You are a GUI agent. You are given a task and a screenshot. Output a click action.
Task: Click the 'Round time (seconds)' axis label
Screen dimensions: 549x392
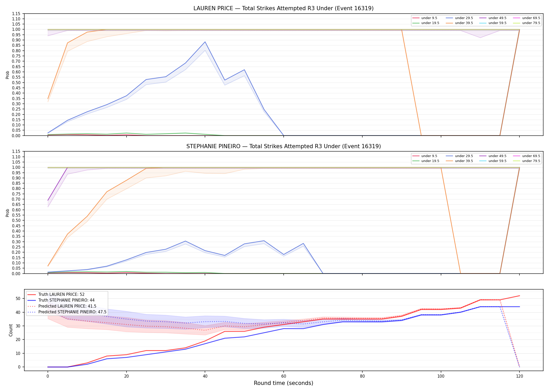[283, 383]
